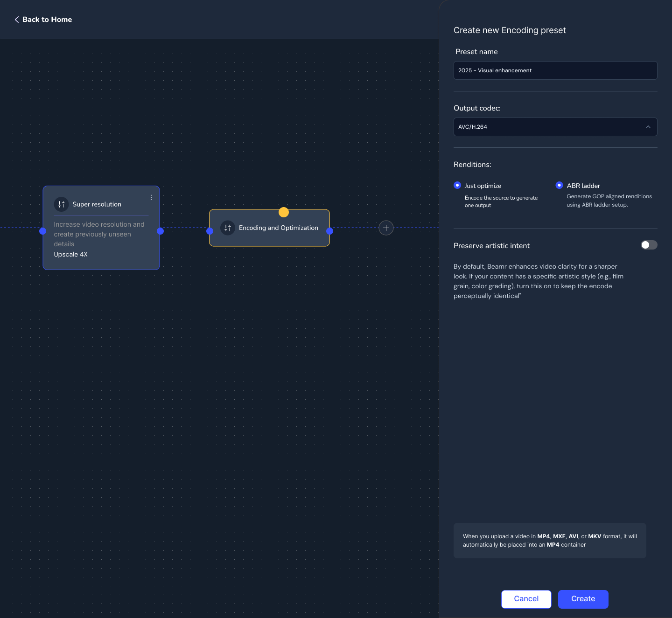Open the Output codec dropdown
This screenshot has width=672, height=618.
pyautogui.click(x=555, y=127)
